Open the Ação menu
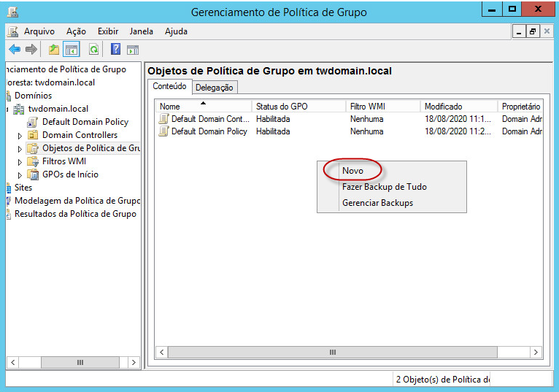 (x=76, y=31)
